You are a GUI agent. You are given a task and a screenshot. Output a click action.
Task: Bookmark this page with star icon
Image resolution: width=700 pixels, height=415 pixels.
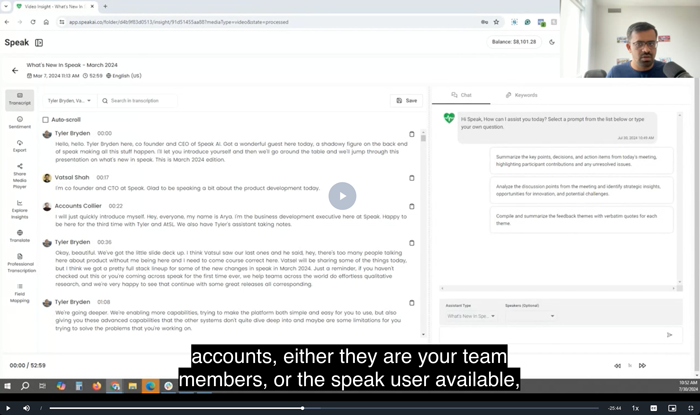[x=496, y=22]
